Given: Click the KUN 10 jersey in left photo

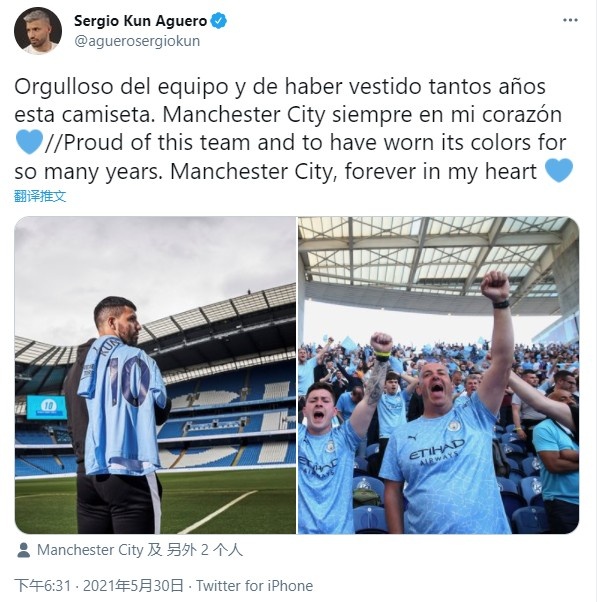Looking at the screenshot, I should [x=122, y=405].
